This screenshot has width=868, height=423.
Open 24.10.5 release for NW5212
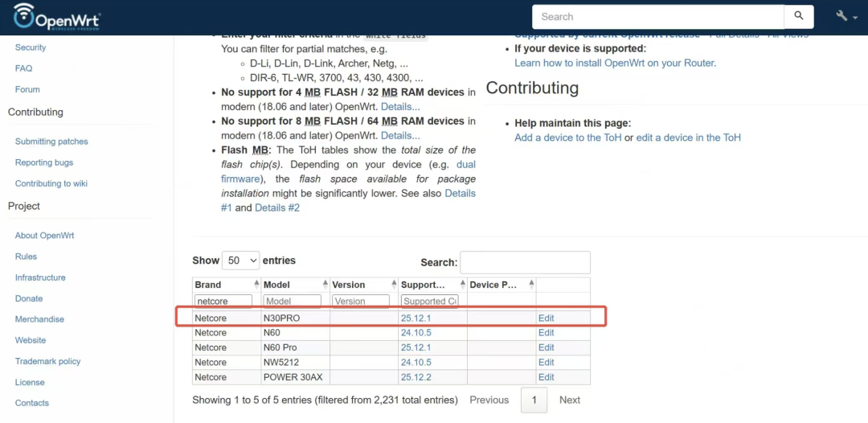416,363
